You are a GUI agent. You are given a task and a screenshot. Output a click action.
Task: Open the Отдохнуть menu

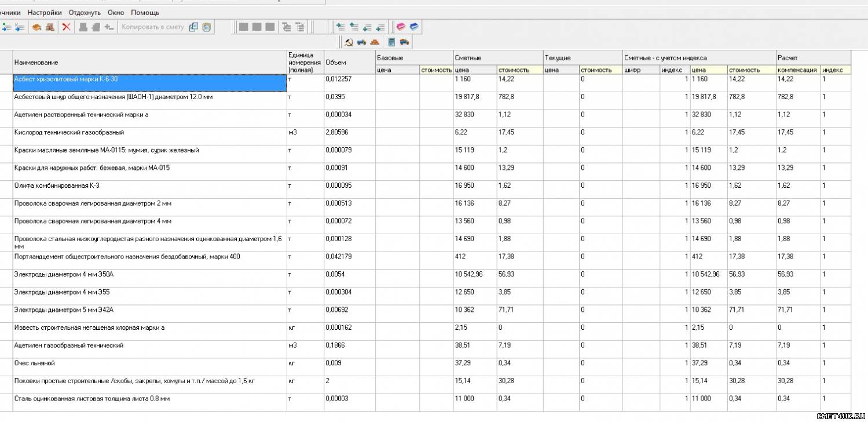click(85, 12)
